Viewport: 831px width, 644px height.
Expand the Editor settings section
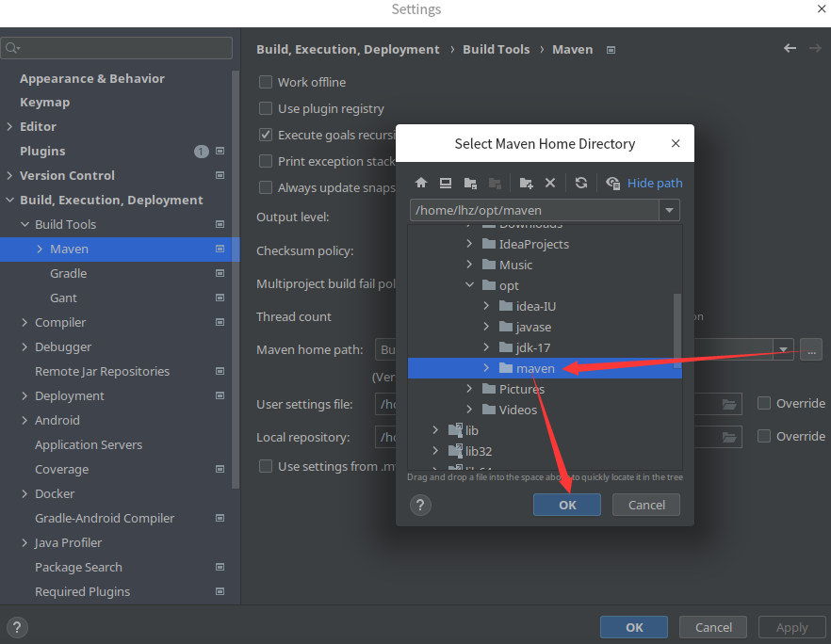tap(9, 126)
